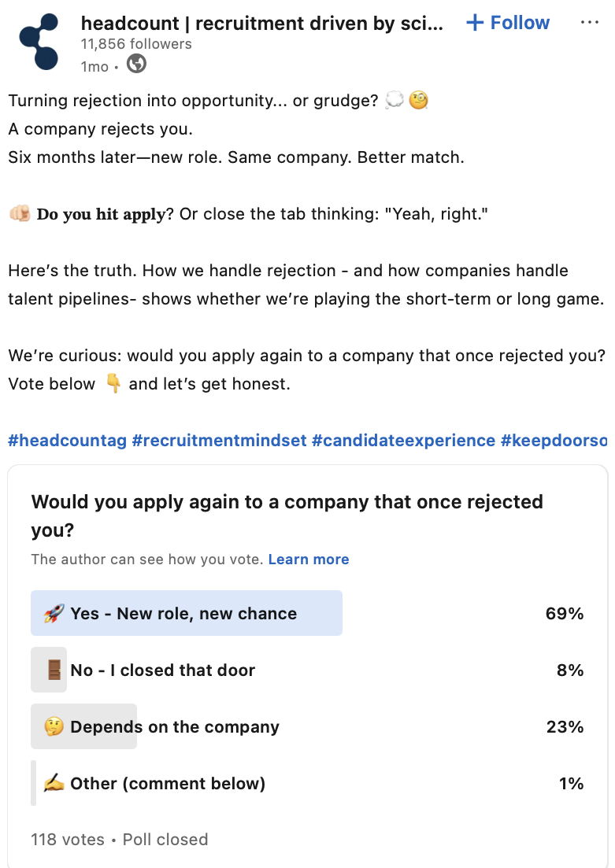Screen dimensions: 615x868
Task: Click the rocket emoji on the Yes option
Action: click(54, 612)
